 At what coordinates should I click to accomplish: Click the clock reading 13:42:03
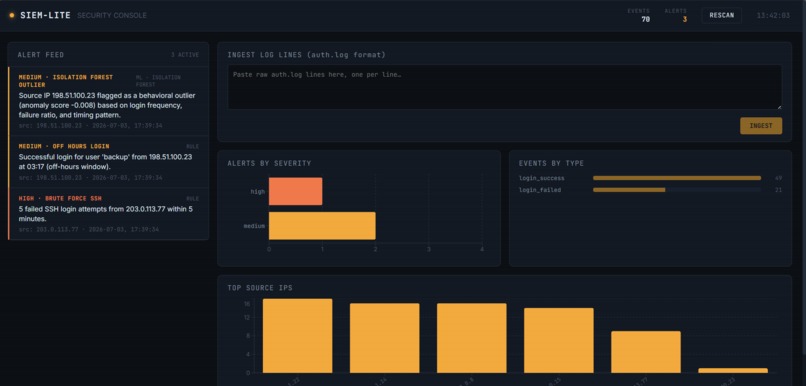[x=773, y=15]
